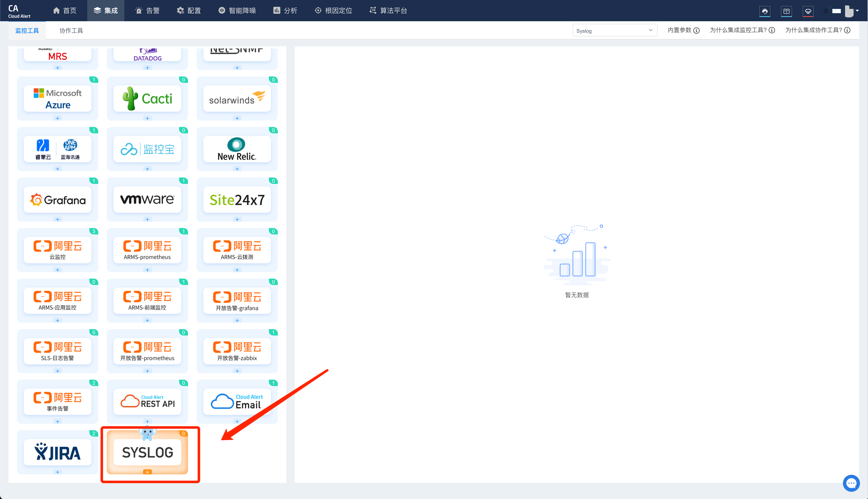
Task: Click the count badge on 阿里云 云监控
Action: pyautogui.click(x=94, y=231)
